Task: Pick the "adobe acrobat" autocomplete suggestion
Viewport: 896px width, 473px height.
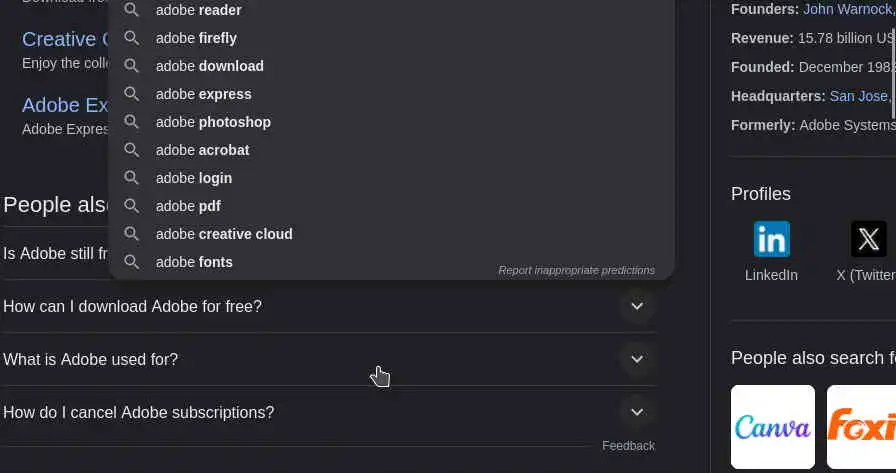Action: coord(202,150)
